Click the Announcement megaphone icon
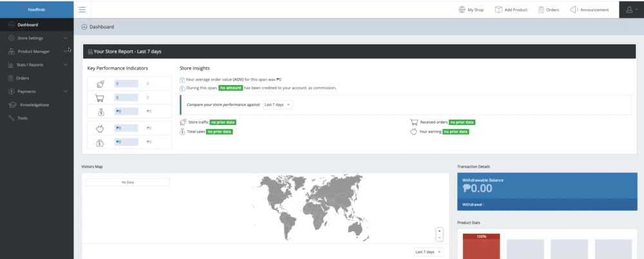The image size is (644, 259). coord(574,10)
